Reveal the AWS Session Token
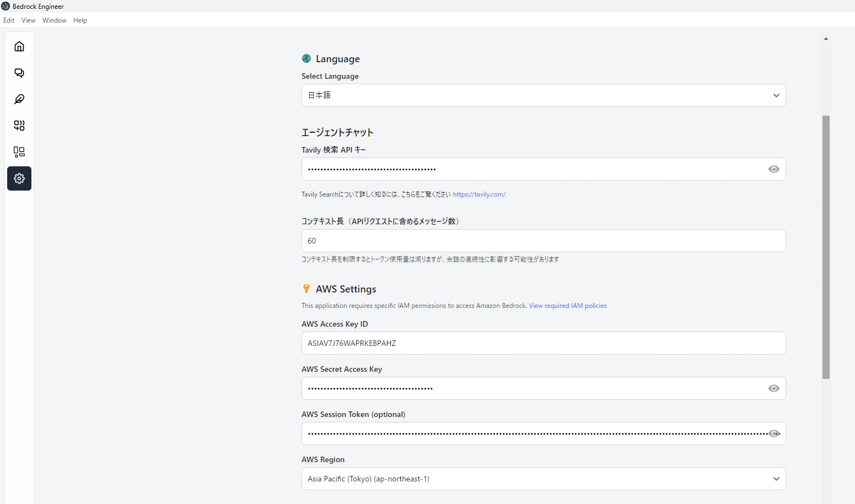This screenshot has height=504, width=855. coord(773,433)
